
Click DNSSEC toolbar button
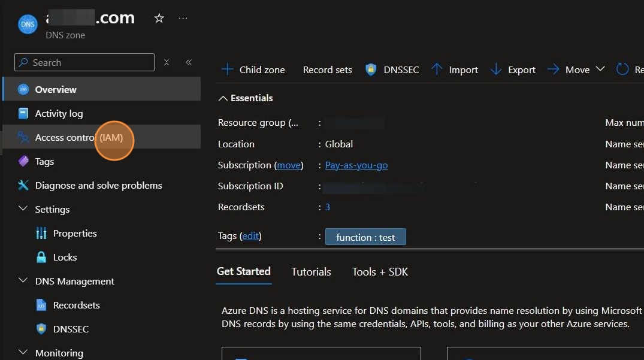coord(392,69)
